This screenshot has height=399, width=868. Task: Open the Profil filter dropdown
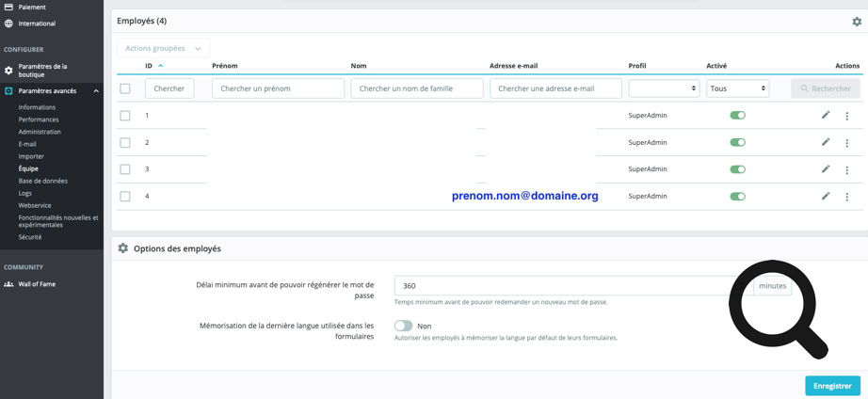pyautogui.click(x=664, y=88)
